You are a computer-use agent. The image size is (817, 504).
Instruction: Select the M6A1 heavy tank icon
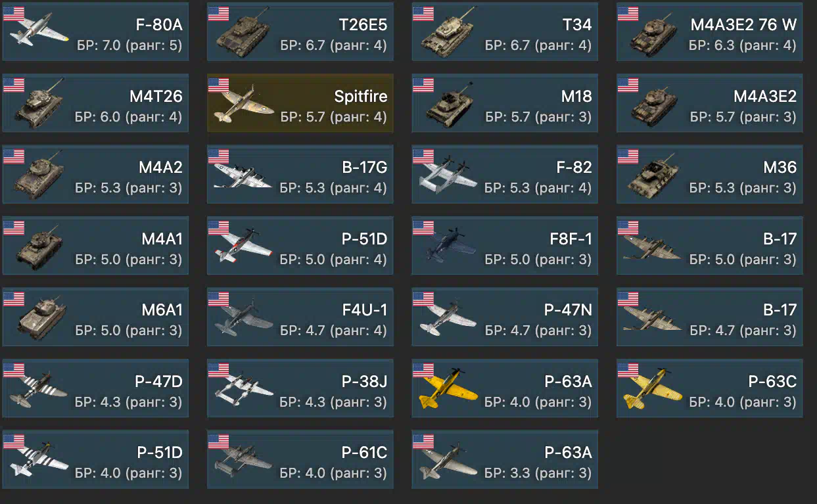point(41,318)
